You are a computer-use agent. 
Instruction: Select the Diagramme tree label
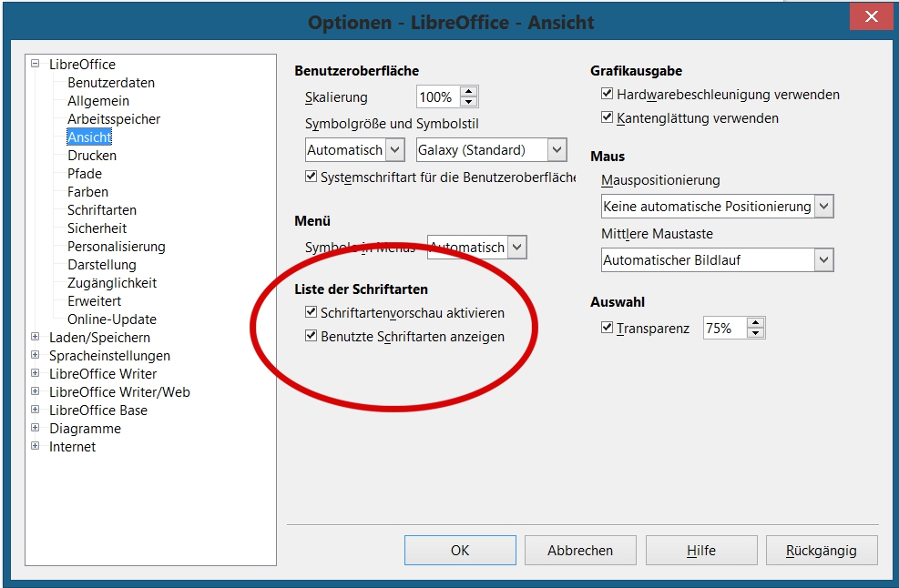point(85,429)
